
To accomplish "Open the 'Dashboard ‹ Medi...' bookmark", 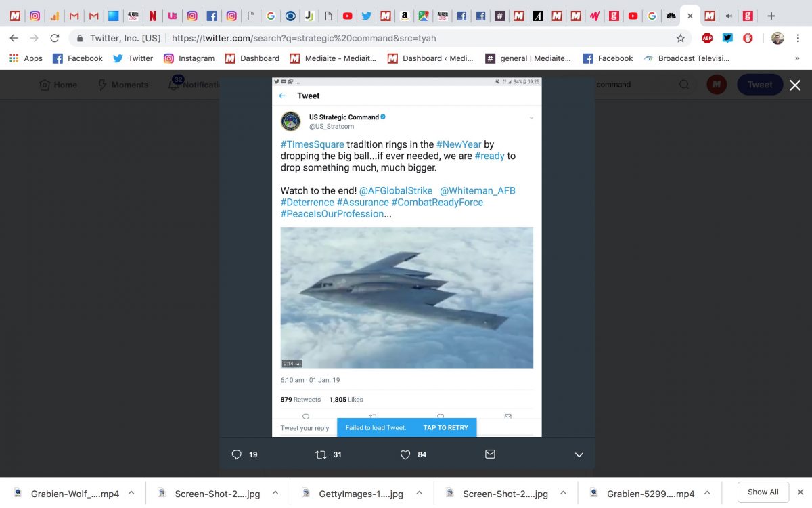I will [430, 58].
